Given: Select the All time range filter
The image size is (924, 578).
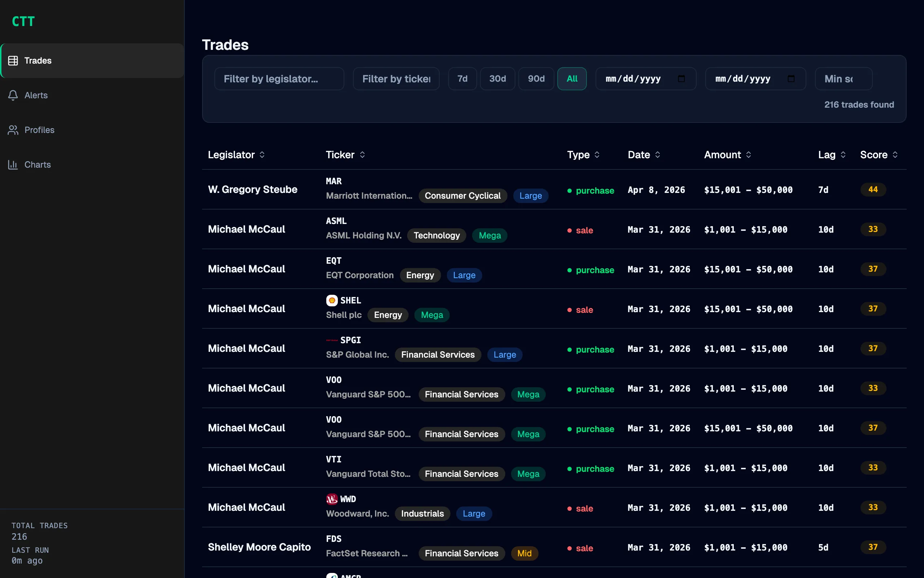Looking at the screenshot, I should [x=572, y=79].
